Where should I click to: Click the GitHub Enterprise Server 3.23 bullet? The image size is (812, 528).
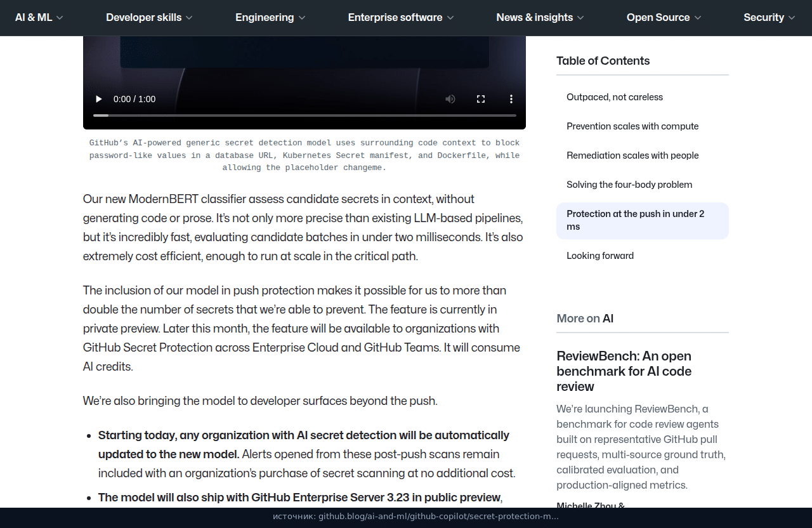(x=300, y=498)
